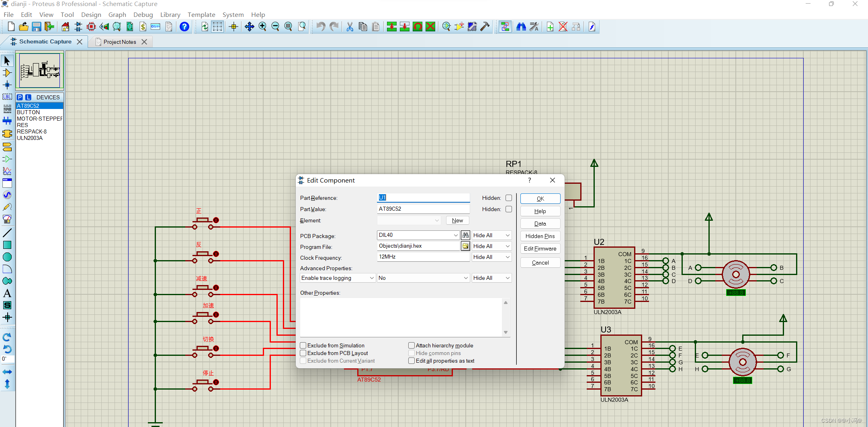The height and width of the screenshot is (427, 868).
Task: Switch to Project Notes tab
Action: coord(119,42)
